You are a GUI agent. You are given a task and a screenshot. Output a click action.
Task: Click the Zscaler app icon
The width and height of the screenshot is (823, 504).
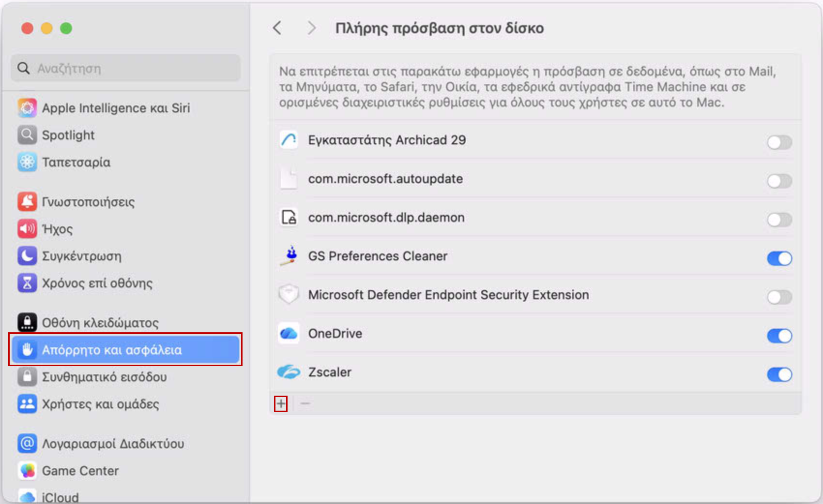[x=289, y=372]
